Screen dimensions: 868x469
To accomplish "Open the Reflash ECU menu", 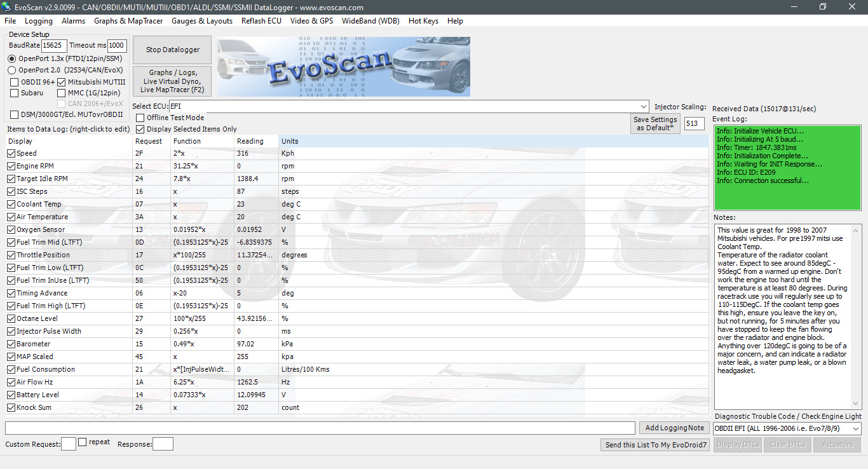I will tap(261, 21).
